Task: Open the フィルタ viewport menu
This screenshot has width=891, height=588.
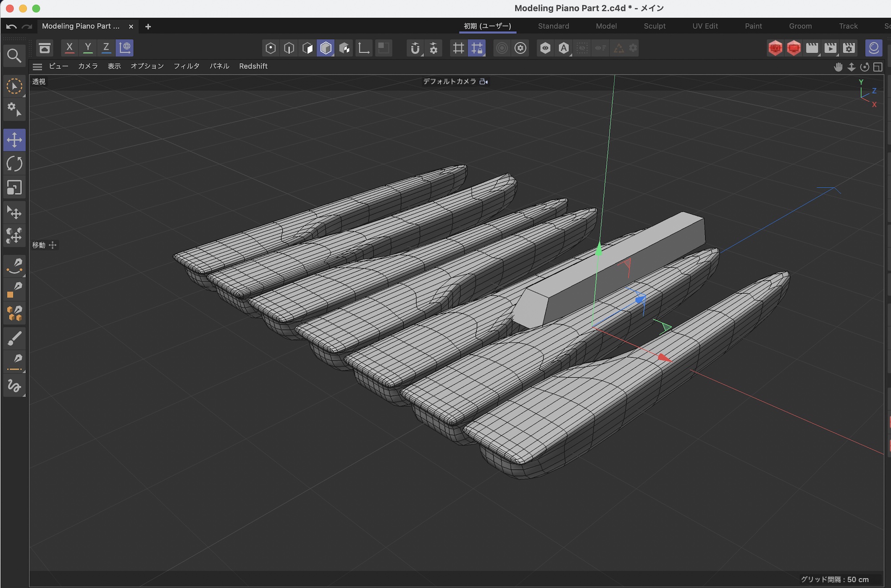Action: (x=186, y=66)
